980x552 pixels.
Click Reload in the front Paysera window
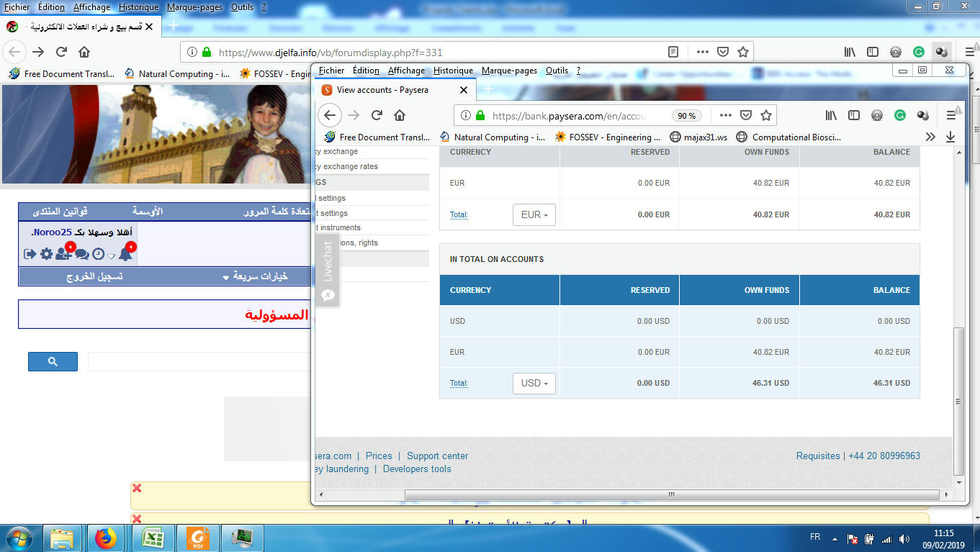pyautogui.click(x=377, y=115)
